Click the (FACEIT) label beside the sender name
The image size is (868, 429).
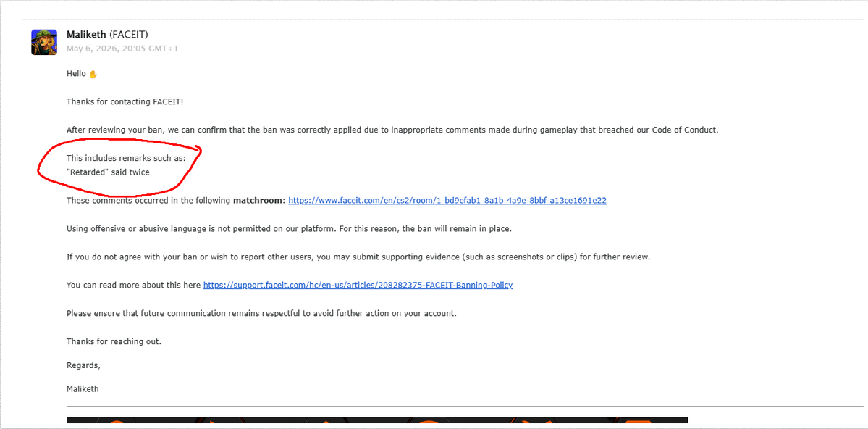tap(129, 35)
